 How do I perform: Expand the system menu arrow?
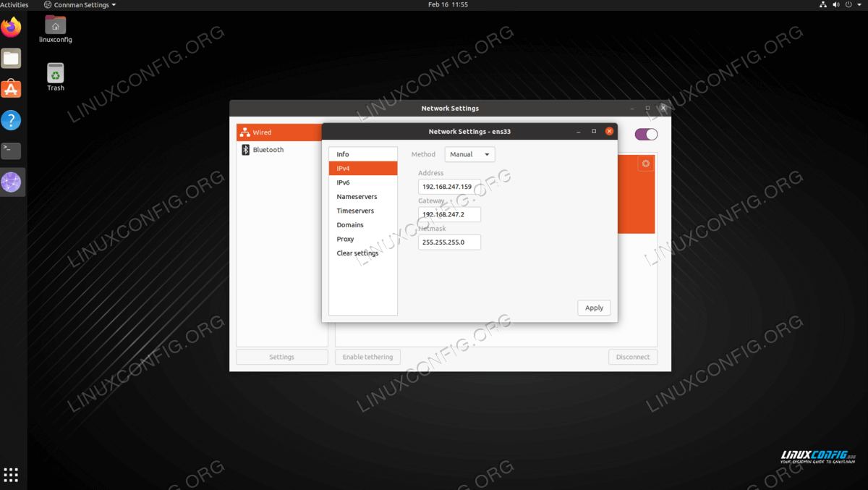[859, 4]
